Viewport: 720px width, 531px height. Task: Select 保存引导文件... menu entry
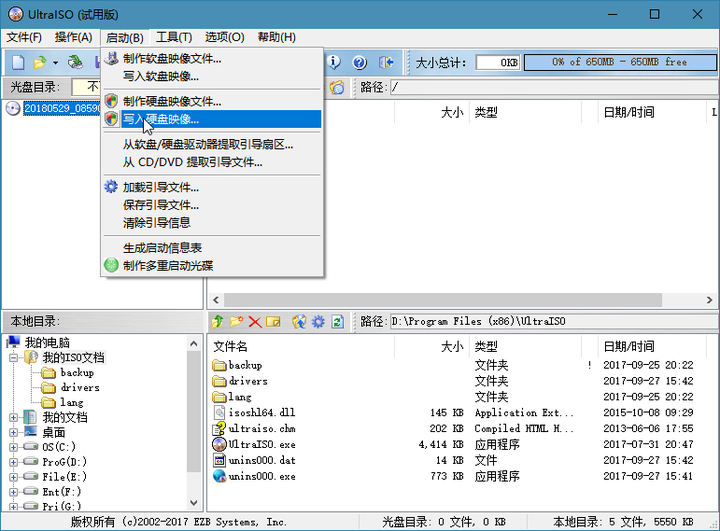pos(212,205)
